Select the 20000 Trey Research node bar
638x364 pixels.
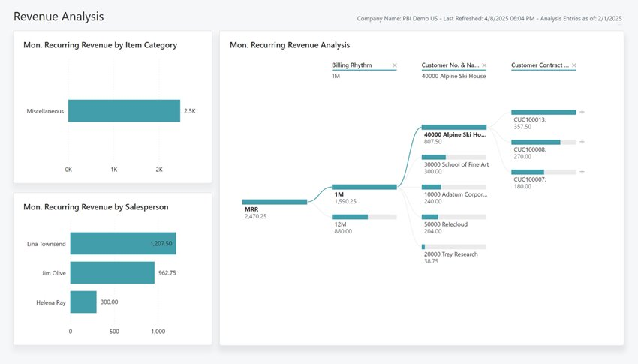tap(454, 246)
